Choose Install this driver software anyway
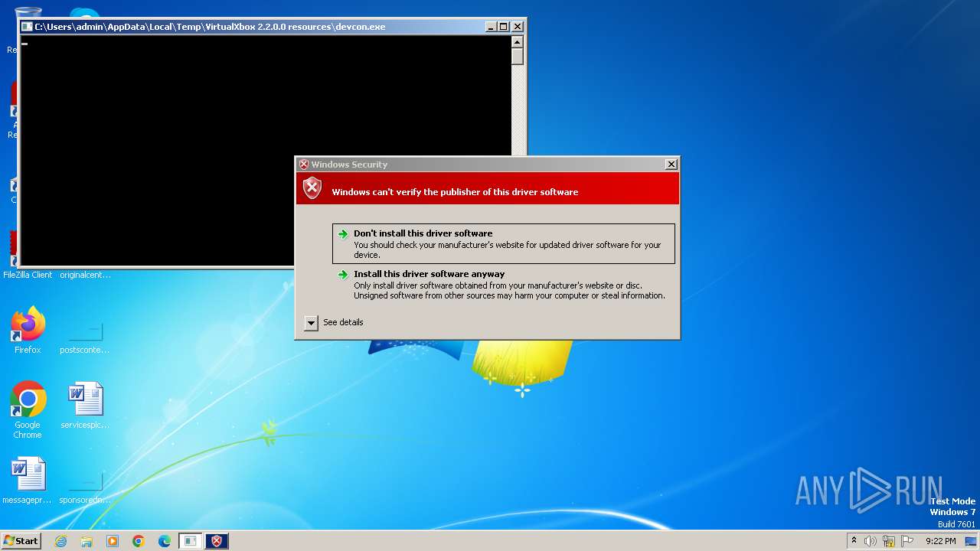Image resolution: width=980 pixels, height=551 pixels. (x=504, y=285)
